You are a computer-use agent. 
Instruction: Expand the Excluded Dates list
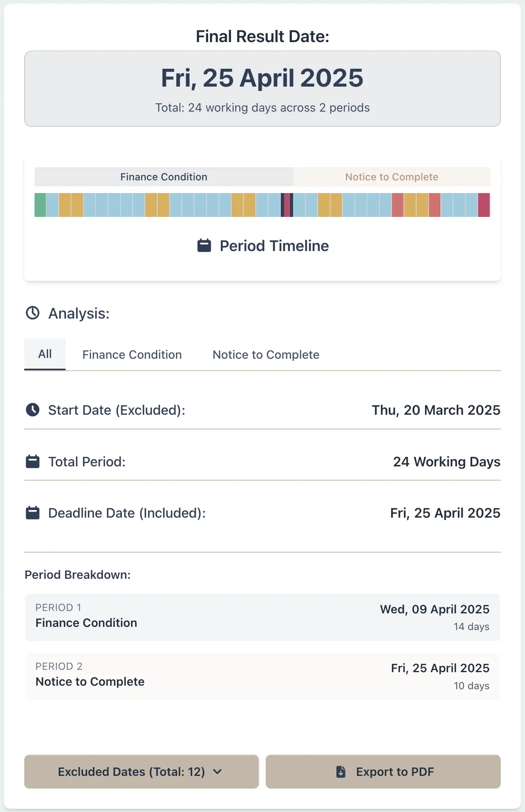[141, 771]
